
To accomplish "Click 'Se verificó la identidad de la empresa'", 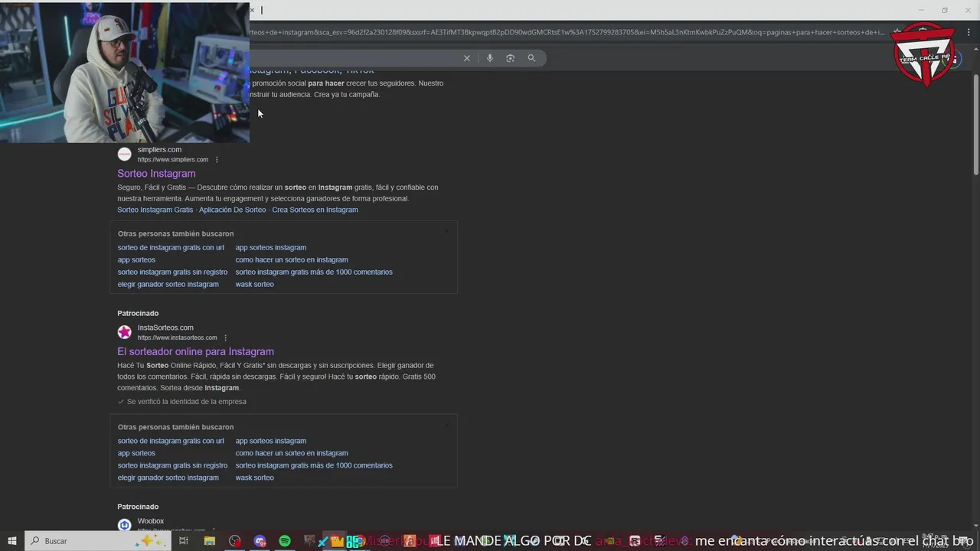I will [x=187, y=402].
